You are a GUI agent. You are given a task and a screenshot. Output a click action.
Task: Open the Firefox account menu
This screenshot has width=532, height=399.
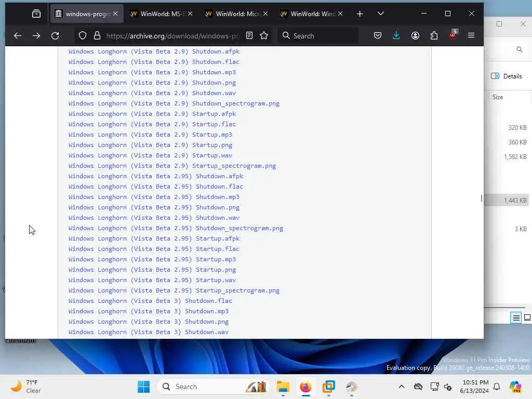415,36
